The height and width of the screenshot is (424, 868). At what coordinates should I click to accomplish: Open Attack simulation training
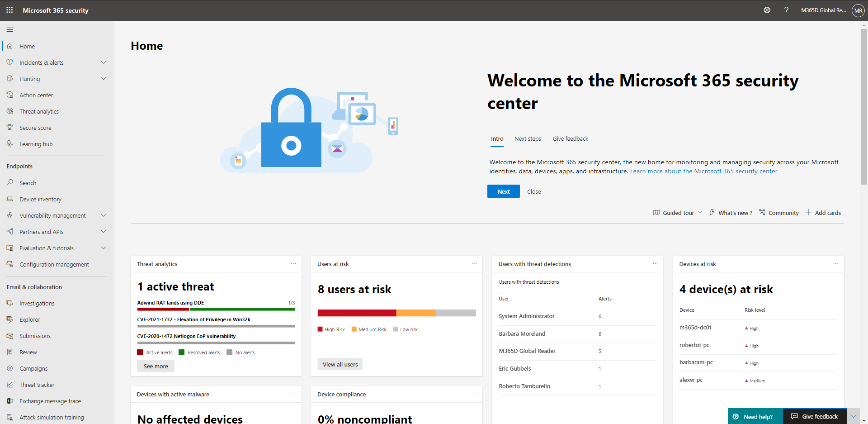51,417
